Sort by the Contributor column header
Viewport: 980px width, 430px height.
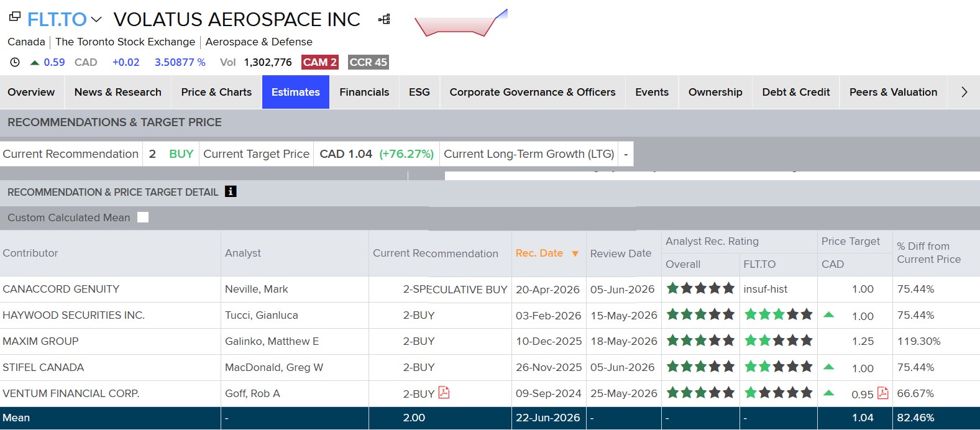[30, 253]
